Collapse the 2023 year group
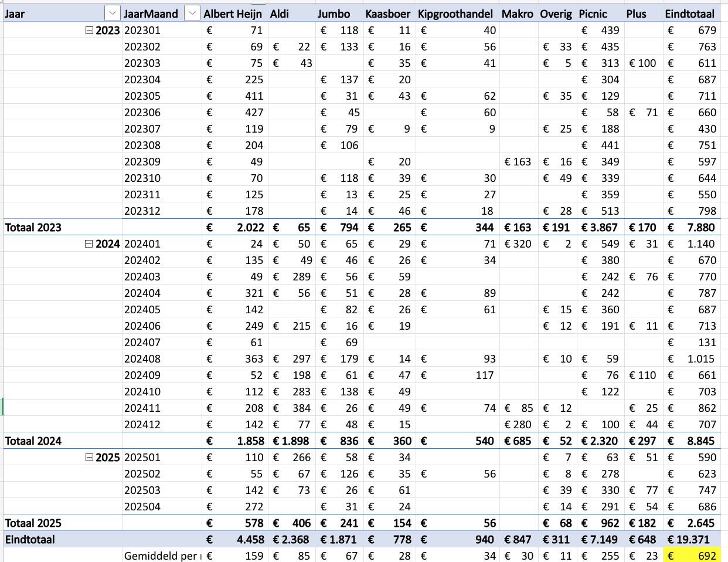The image size is (728, 562). click(x=89, y=31)
